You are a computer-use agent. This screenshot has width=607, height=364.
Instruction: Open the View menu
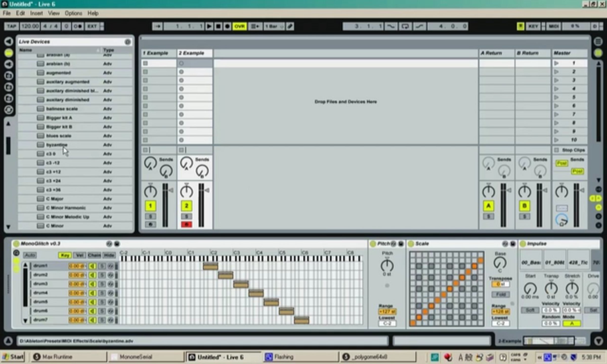tap(54, 13)
